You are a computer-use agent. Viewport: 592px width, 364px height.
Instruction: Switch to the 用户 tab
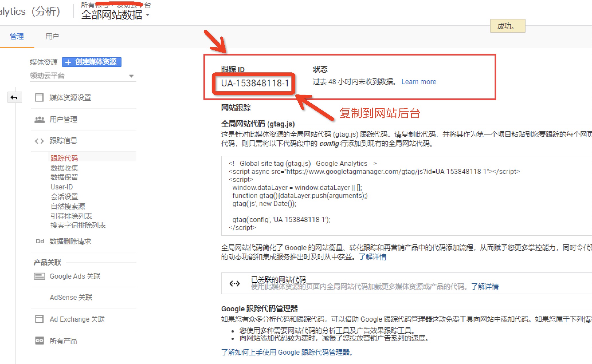coord(52,36)
